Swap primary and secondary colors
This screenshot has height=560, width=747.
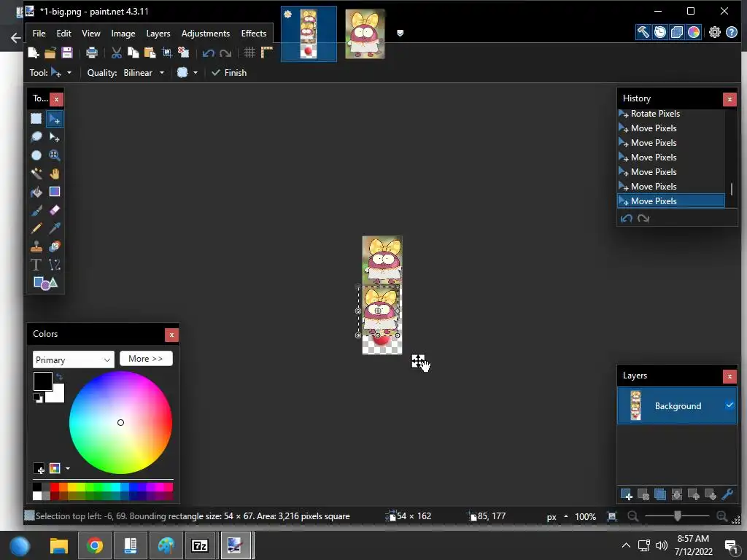coord(59,377)
